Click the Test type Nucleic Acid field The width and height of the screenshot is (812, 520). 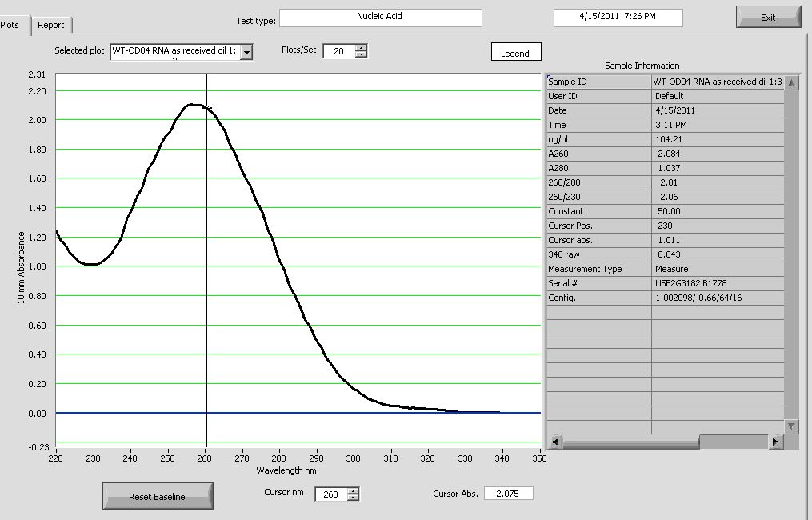tap(380, 18)
